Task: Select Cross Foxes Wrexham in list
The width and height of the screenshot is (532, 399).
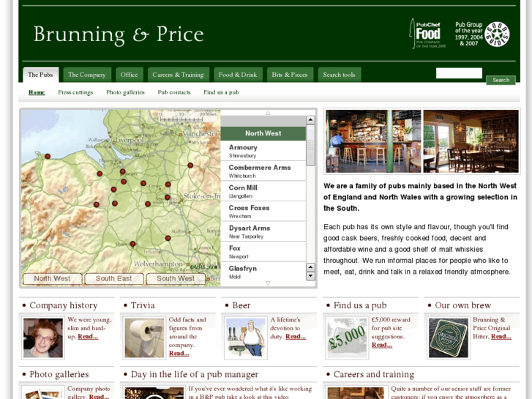Action: pyautogui.click(x=263, y=212)
